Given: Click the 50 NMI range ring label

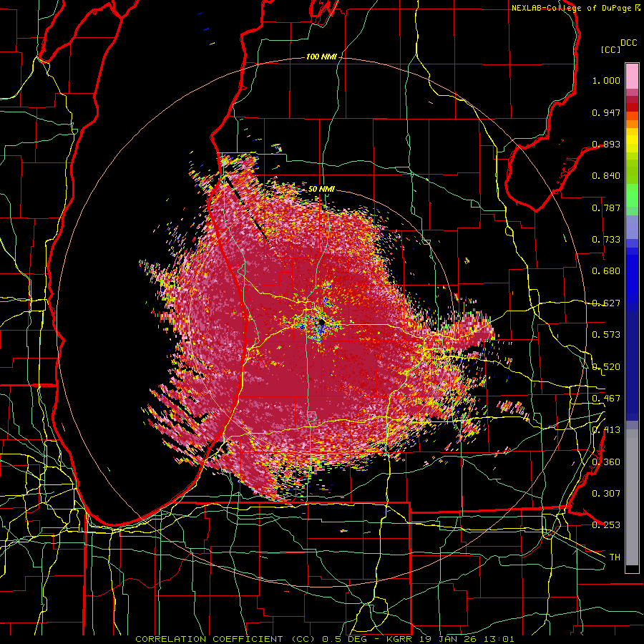Looking at the screenshot, I should coord(321,189).
